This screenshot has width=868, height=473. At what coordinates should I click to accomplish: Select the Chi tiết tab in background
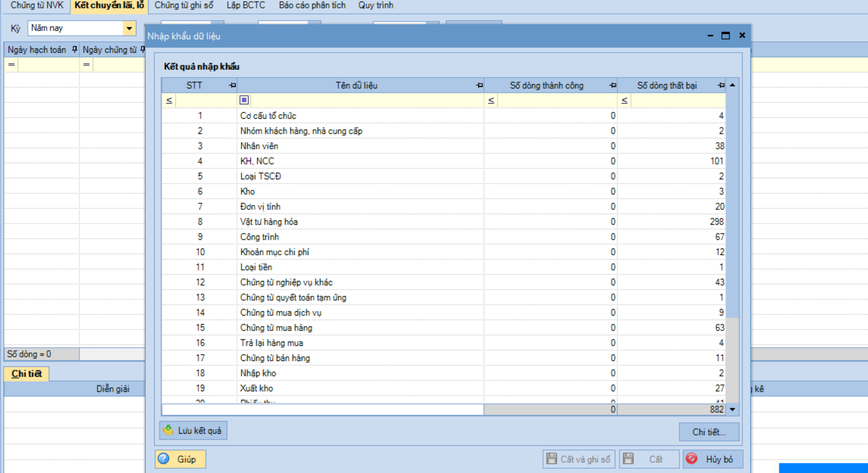27,374
